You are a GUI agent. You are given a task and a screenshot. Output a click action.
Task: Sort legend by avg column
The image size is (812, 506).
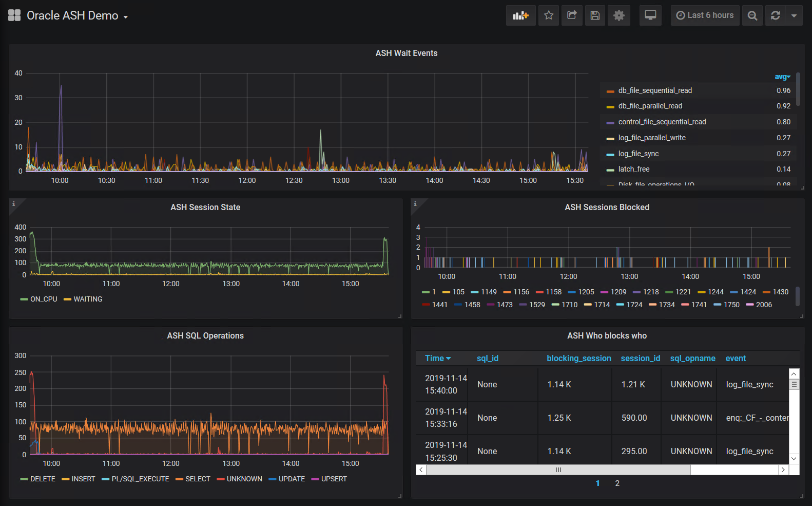coord(782,77)
